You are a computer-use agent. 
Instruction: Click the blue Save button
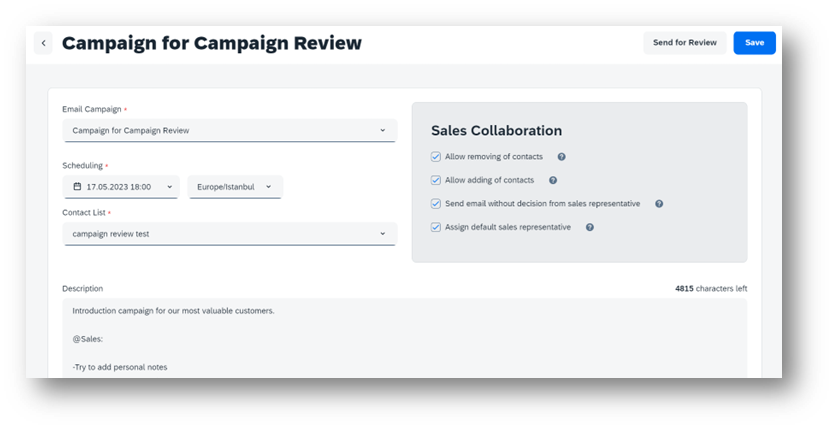click(x=754, y=43)
